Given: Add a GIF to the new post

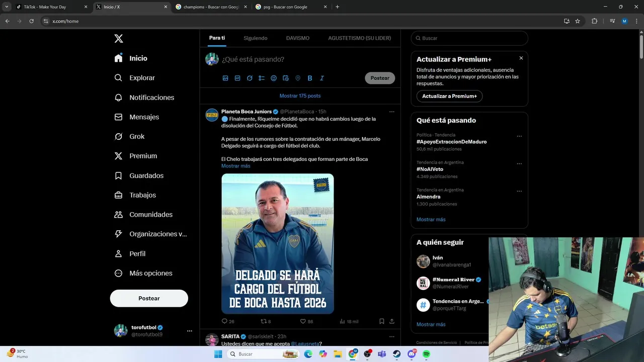Looking at the screenshot, I should coord(237,78).
